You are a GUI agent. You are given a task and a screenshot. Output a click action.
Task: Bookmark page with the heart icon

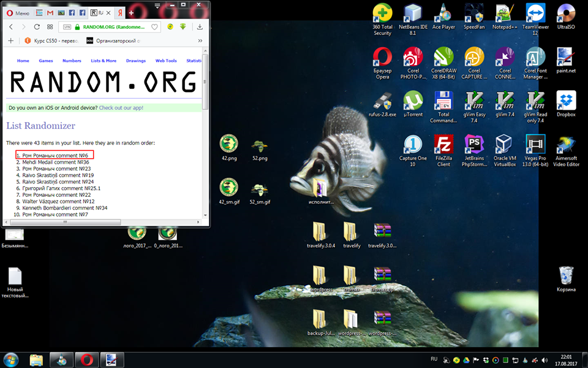pyautogui.click(x=154, y=27)
